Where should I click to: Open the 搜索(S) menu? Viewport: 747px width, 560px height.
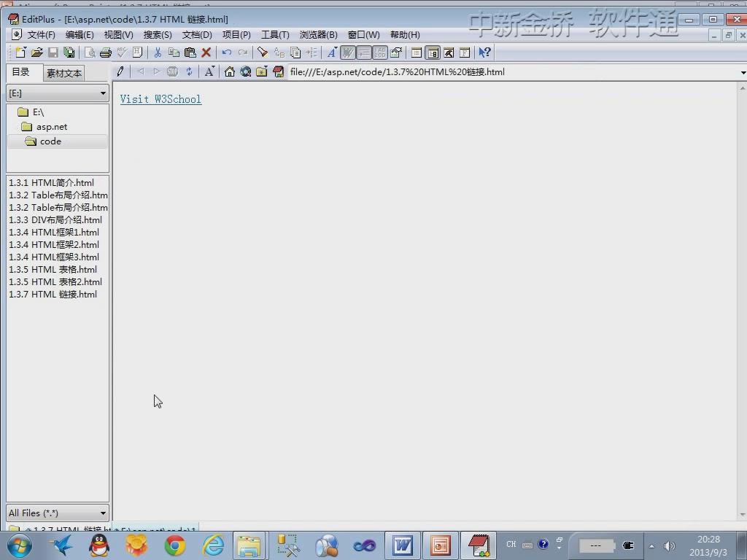point(158,35)
